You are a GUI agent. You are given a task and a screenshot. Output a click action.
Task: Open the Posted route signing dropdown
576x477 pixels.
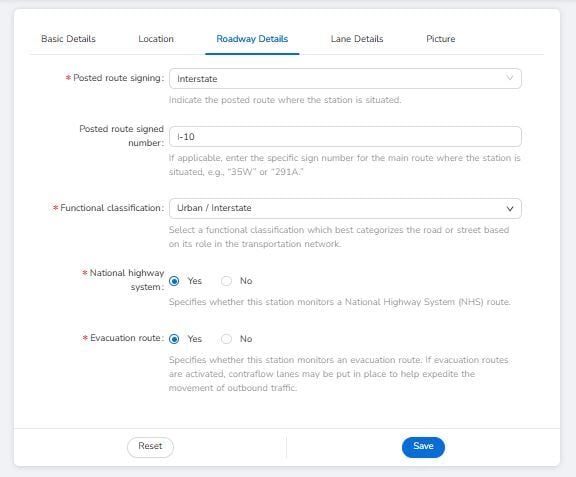[345, 79]
